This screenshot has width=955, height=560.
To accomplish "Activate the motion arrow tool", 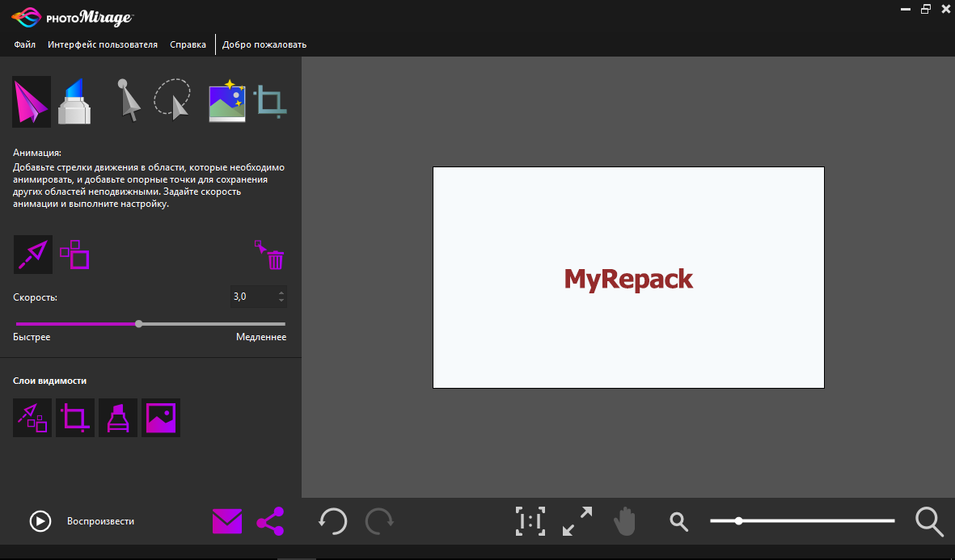I will (x=33, y=255).
